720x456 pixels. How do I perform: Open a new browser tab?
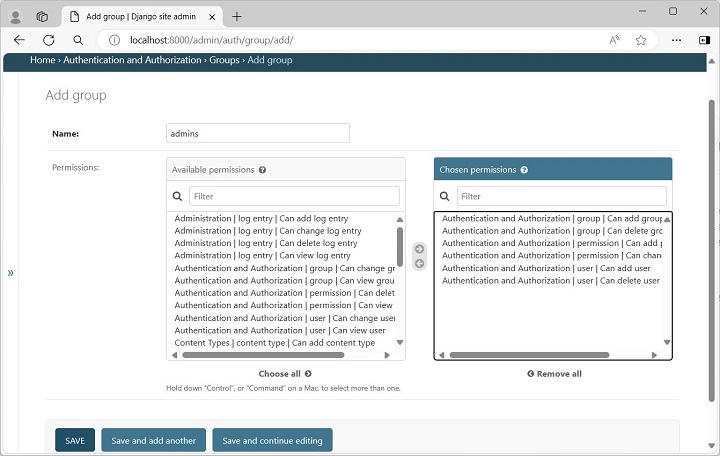[237, 16]
